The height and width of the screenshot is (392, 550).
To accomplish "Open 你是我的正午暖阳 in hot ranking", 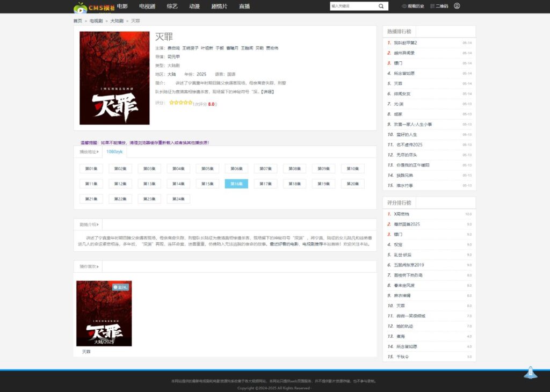I will point(413,165).
